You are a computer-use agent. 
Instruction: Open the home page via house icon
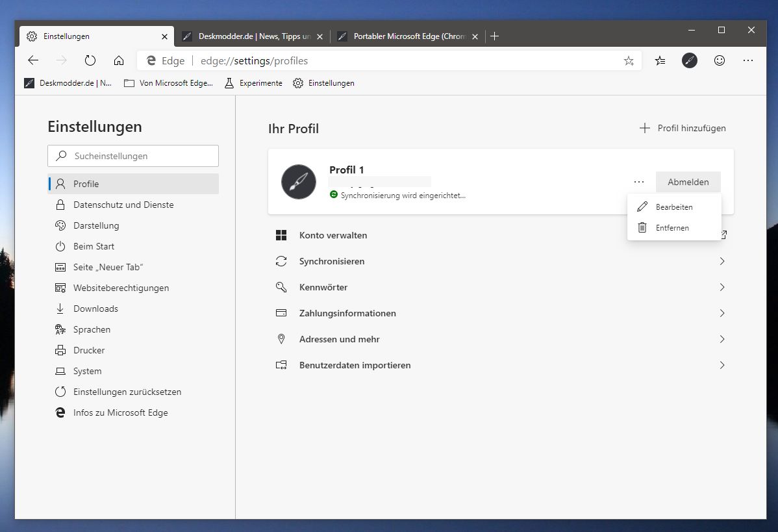[x=119, y=60]
